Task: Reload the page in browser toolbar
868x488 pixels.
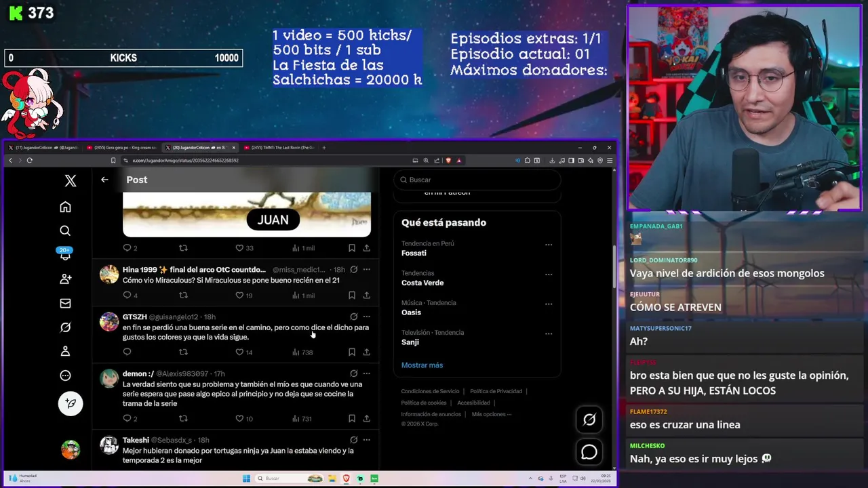Action: coord(30,161)
